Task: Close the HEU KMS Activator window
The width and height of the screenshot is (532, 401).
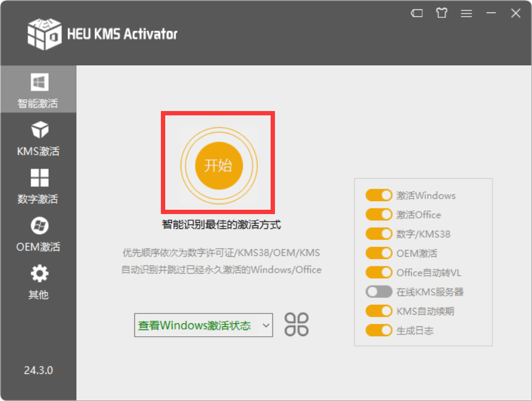Action: pos(516,13)
